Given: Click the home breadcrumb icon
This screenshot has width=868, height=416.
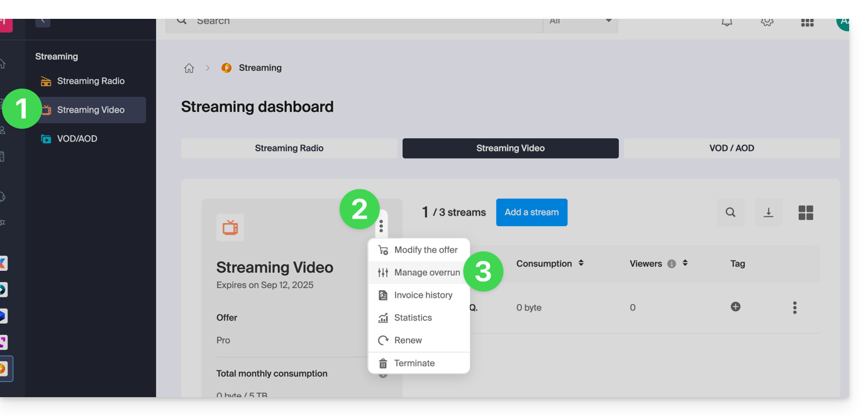Looking at the screenshot, I should 189,68.
